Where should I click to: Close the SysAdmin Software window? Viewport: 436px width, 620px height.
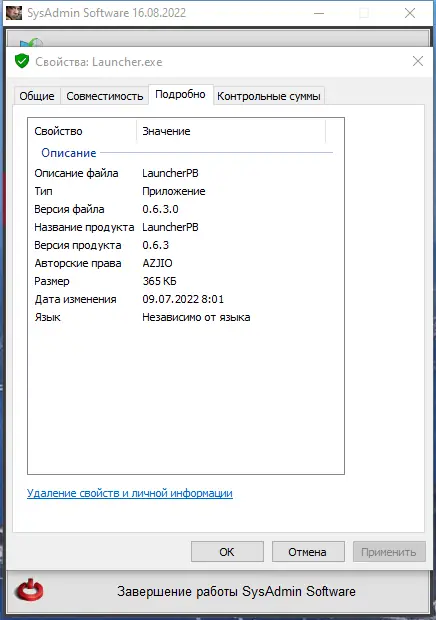tap(410, 13)
